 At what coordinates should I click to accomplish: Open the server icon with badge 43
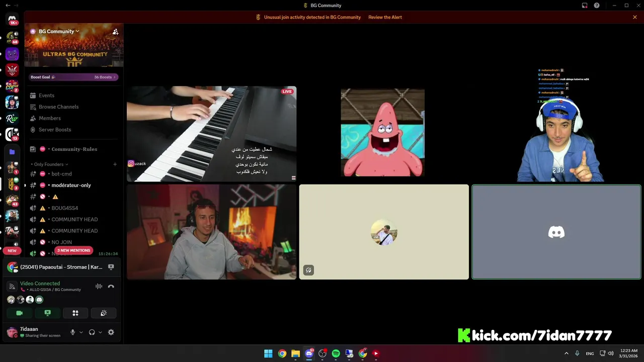(x=12, y=200)
